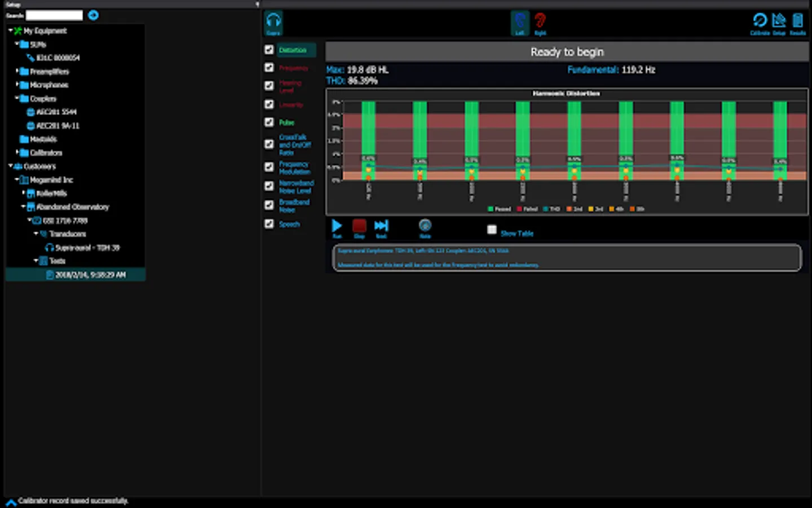812x508 pixels.
Task: Select the red Right ear icon
Action: point(540,23)
